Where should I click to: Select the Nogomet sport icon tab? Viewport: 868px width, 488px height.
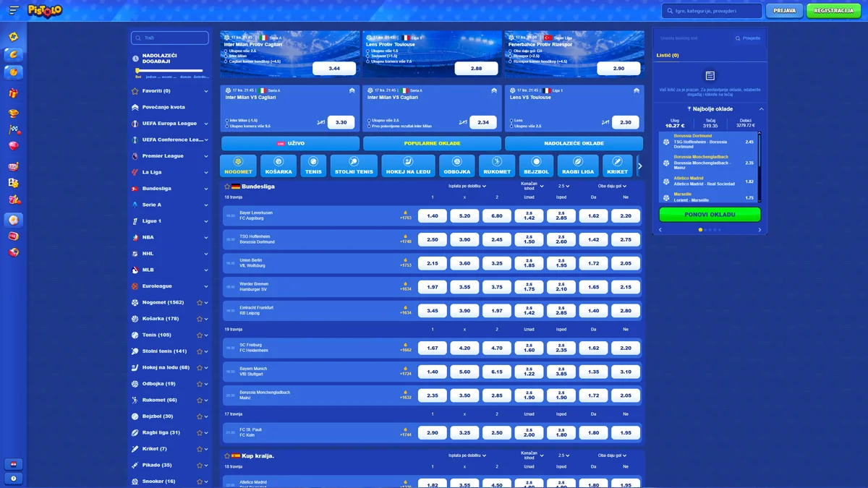(x=238, y=166)
